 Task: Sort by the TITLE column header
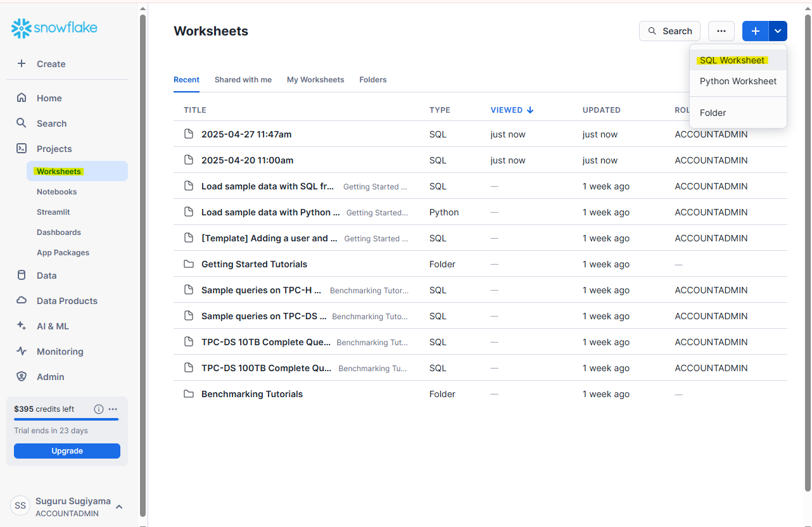[195, 110]
